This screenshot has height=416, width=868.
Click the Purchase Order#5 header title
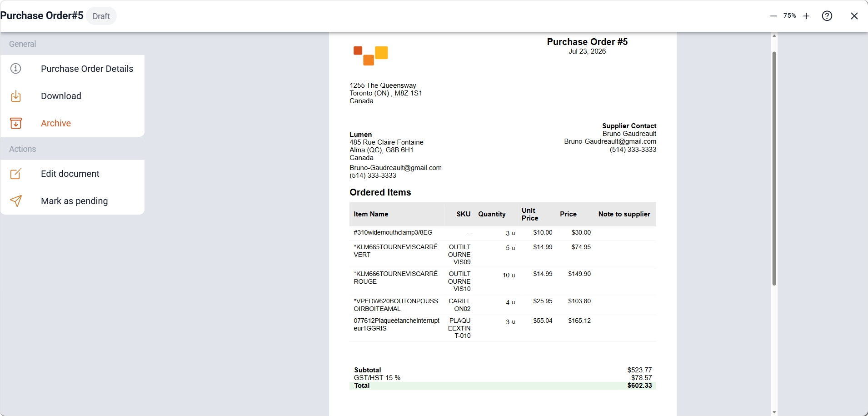coord(42,15)
